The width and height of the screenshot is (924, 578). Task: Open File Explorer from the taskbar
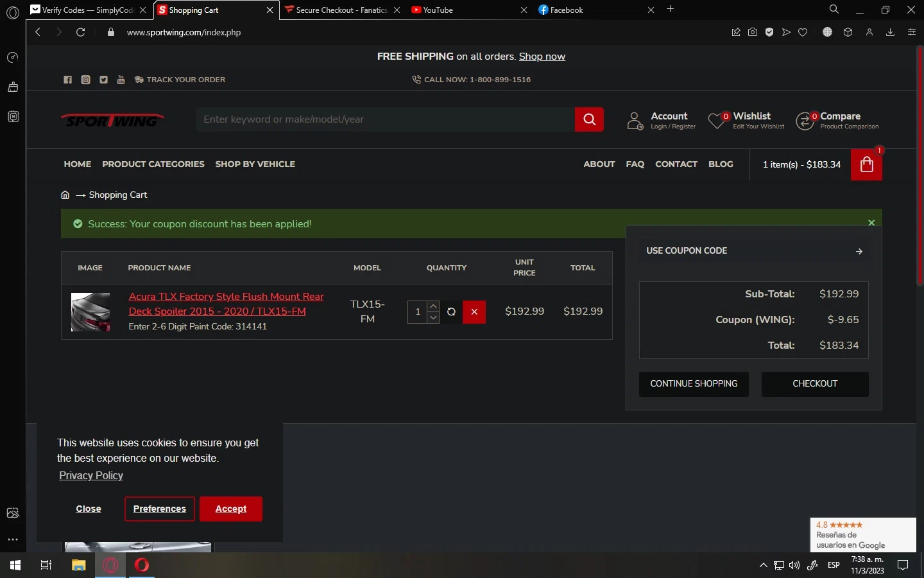78,565
